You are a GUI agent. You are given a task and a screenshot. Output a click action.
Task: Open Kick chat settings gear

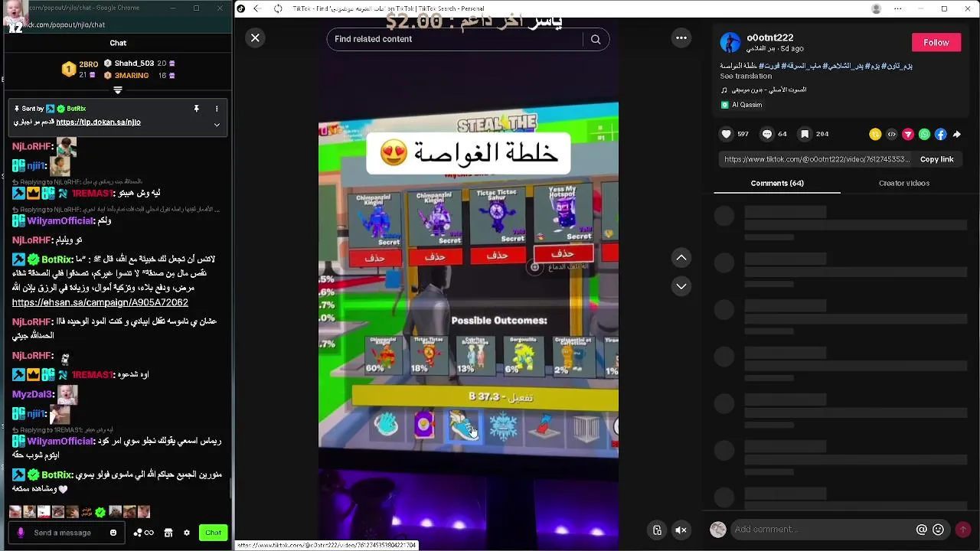[x=186, y=533]
